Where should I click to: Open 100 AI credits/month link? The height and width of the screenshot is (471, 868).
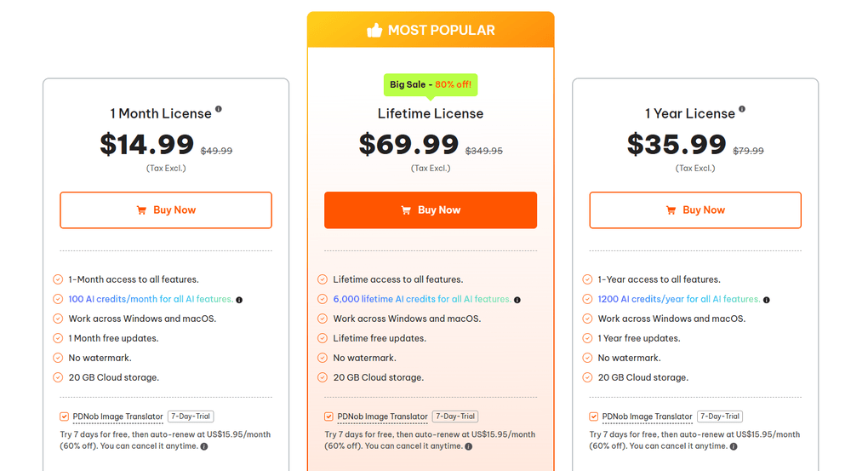pyautogui.click(x=150, y=299)
